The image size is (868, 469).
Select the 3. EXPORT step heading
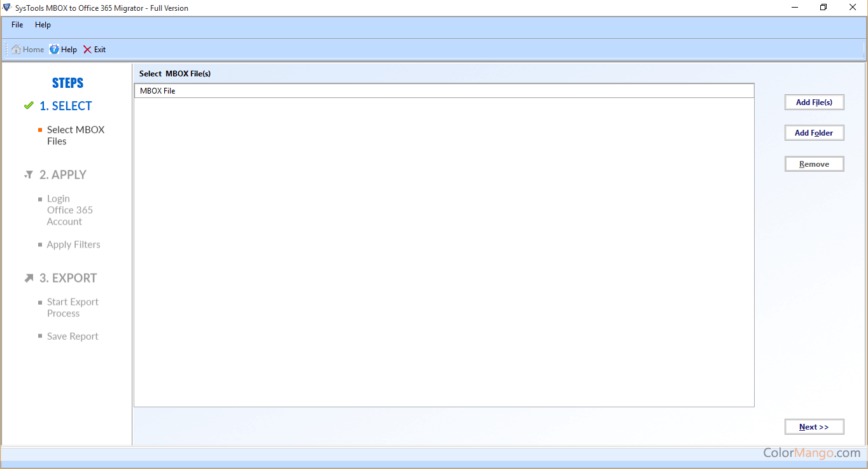68,278
